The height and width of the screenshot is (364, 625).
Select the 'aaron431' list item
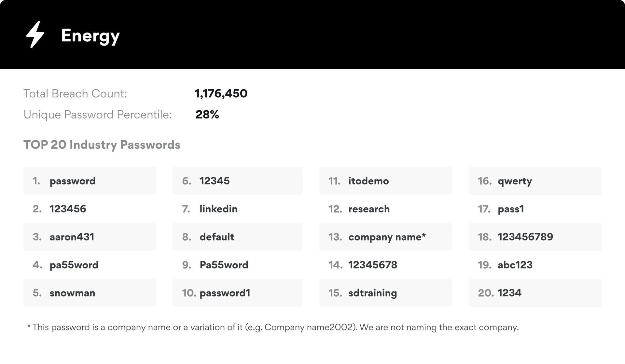pyautogui.click(x=72, y=237)
